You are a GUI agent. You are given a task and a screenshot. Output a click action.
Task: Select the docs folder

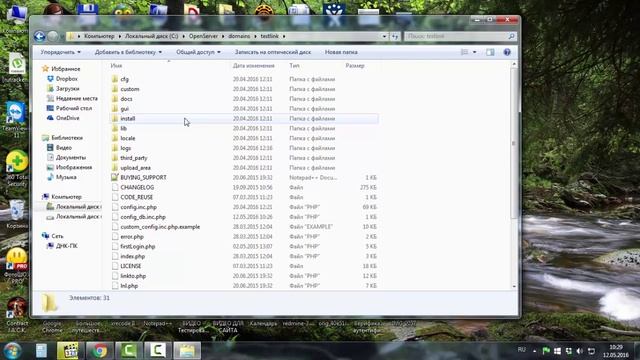pyautogui.click(x=126, y=99)
